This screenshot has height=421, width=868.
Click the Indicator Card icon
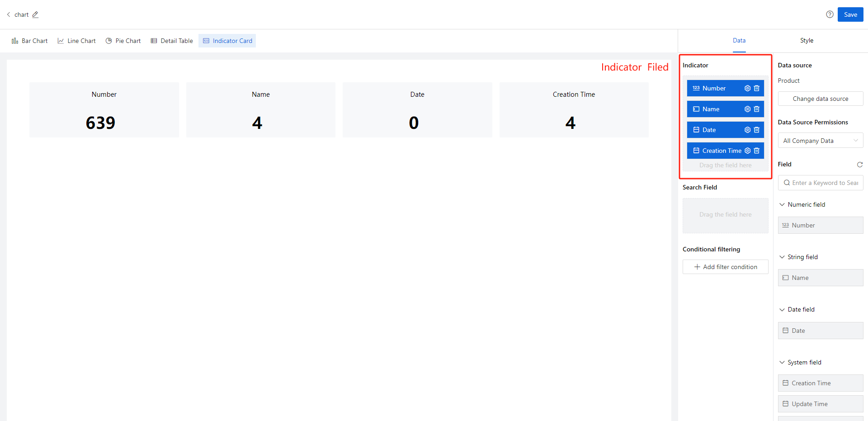[x=206, y=41]
